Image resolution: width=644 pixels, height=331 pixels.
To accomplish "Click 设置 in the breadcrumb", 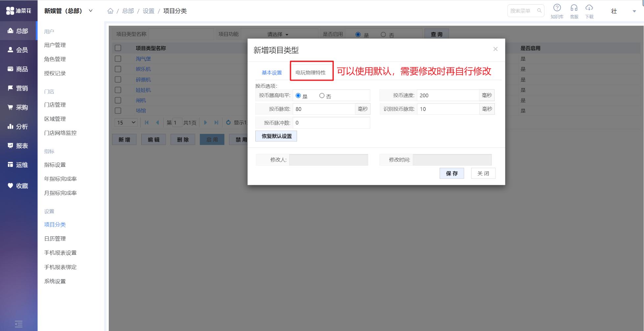I will [149, 11].
